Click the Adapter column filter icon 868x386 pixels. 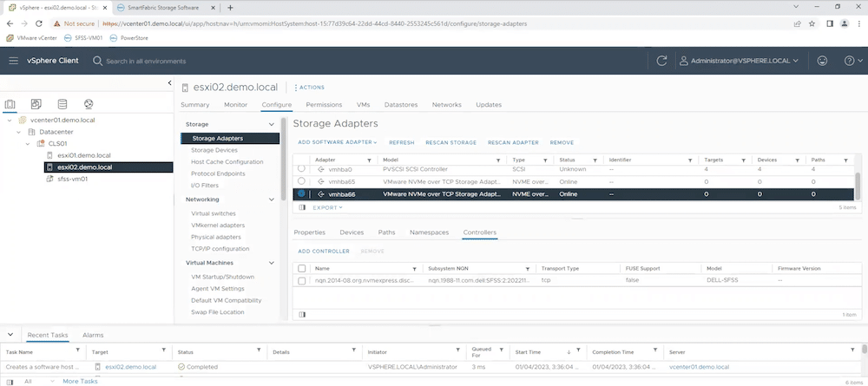point(369,160)
